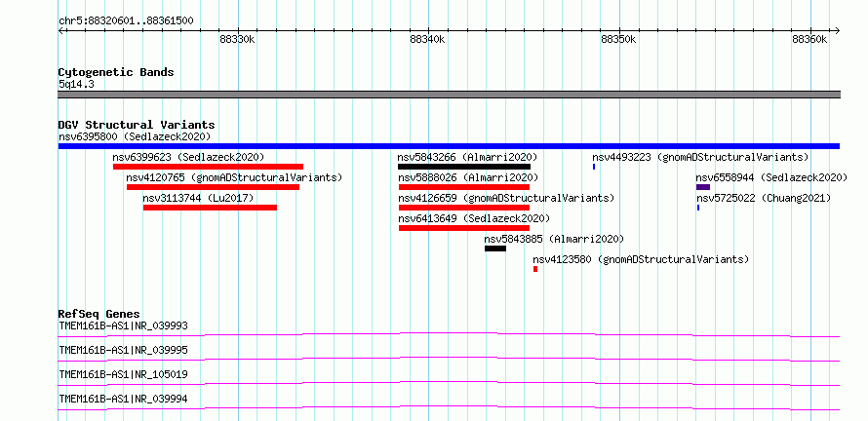Select the red bar under nsv4126659
868x421 pixels.
click(x=464, y=208)
